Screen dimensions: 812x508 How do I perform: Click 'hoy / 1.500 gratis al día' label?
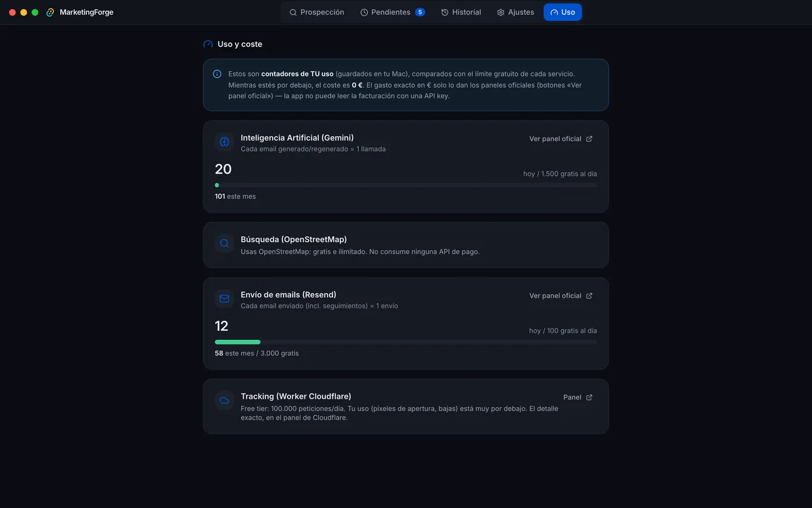coord(560,174)
